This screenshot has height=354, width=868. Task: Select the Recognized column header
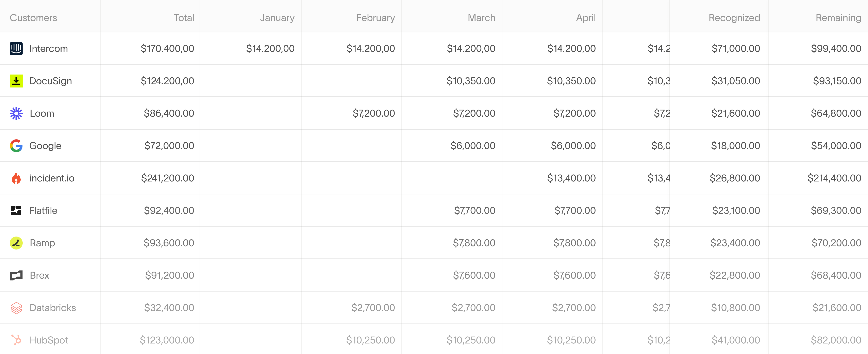click(734, 18)
